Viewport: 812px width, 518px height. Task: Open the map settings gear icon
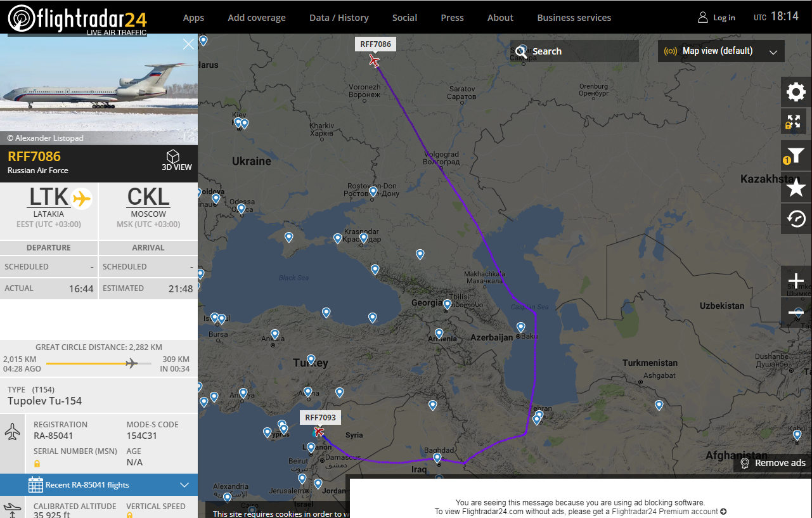[x=796, y=93]
